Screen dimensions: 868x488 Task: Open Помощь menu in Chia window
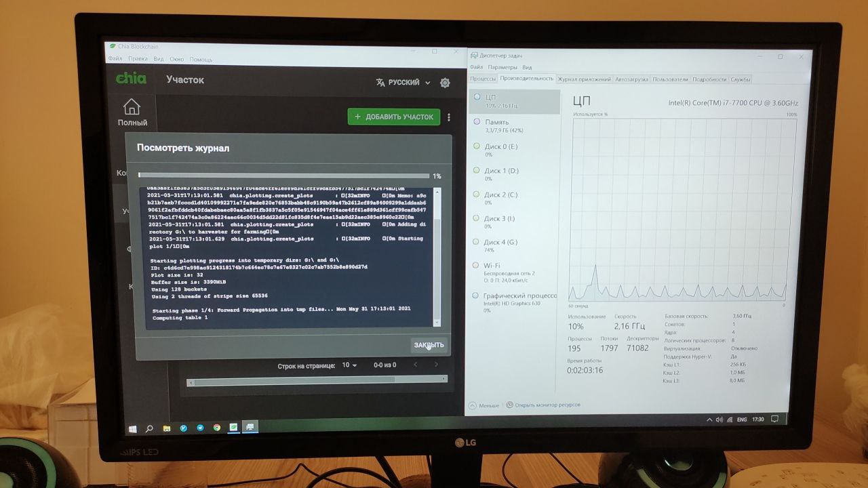tap(201, 60)
